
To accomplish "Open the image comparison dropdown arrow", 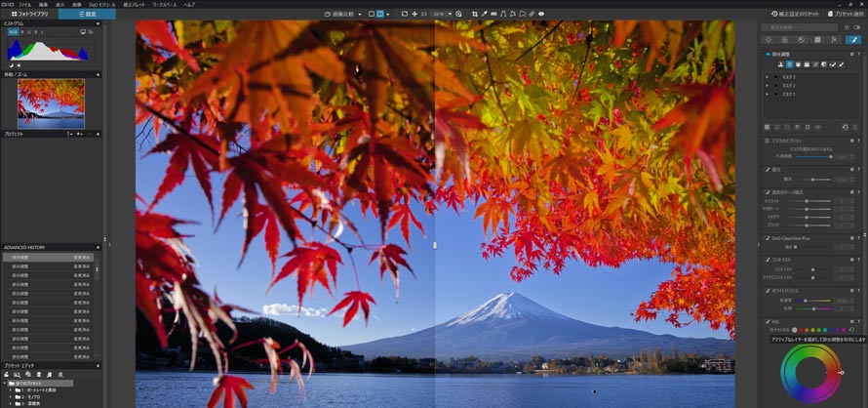I will [x=360, y=14].
